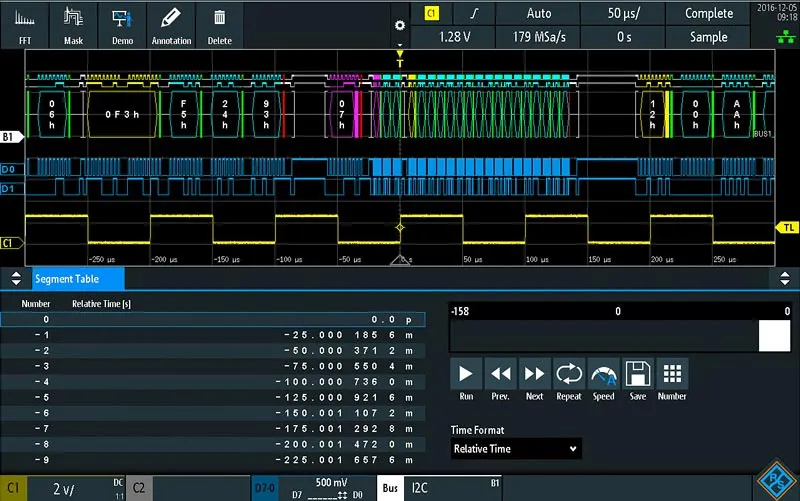The width and height of the screenshot is (800, 501).
Task: Change the Sample acquisition mode
Action: (x=708, y=37)
